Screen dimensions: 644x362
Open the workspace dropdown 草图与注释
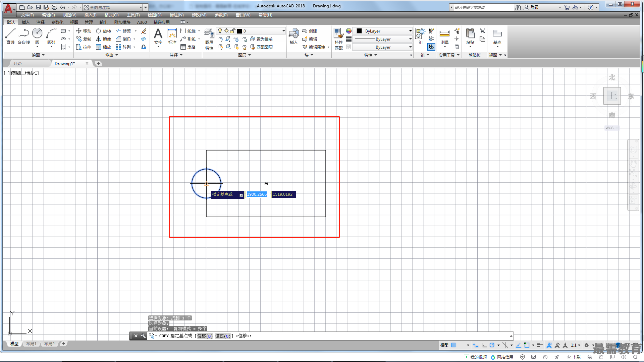pos(113,7)
